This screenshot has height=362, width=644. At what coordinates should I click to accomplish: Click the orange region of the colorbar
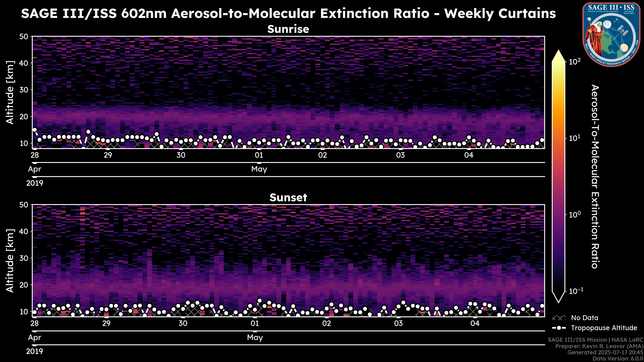tap(558, 117)
